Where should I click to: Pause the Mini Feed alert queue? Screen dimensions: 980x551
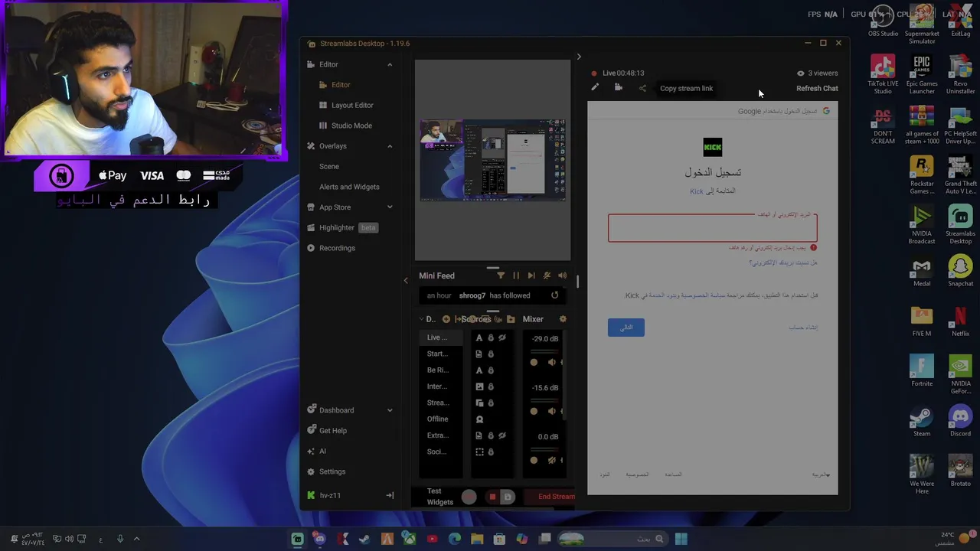pyautogui.click(x=516, y=275)
